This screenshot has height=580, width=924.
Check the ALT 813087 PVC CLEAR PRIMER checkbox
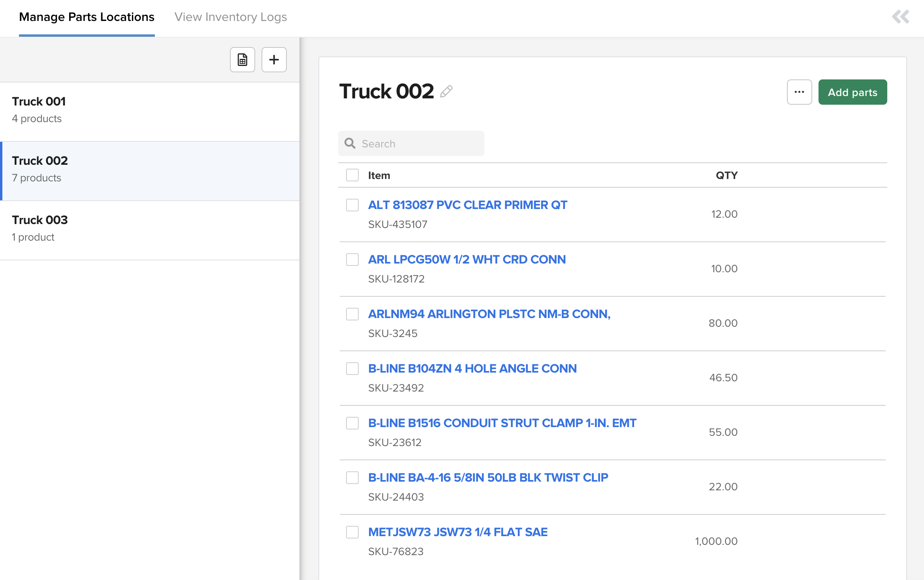pyautogui.click(x=352, y=205)
